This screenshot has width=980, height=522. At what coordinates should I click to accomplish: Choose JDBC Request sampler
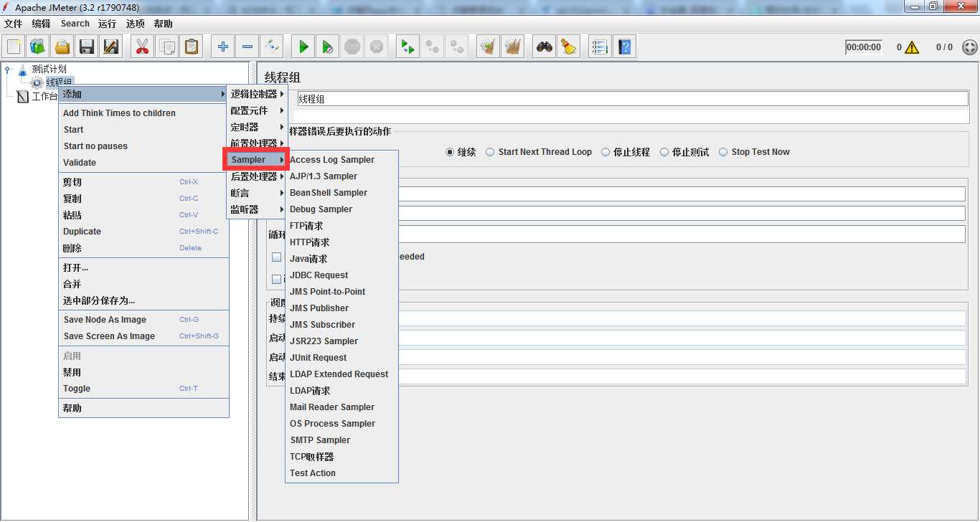(x=341, y=275)
